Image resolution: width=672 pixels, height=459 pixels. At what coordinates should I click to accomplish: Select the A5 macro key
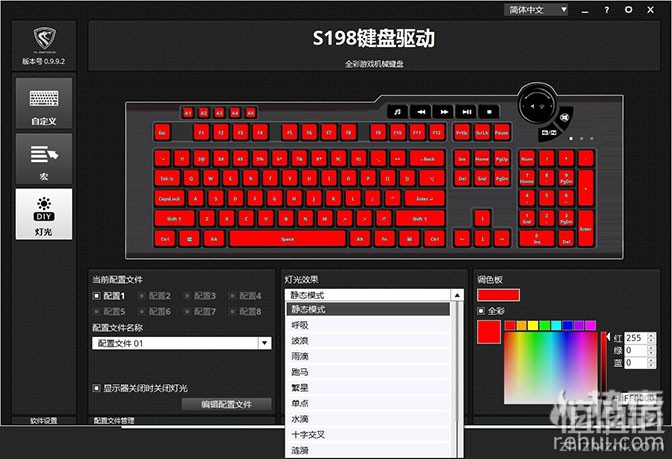pyautogui.click(x=250, y=113)
